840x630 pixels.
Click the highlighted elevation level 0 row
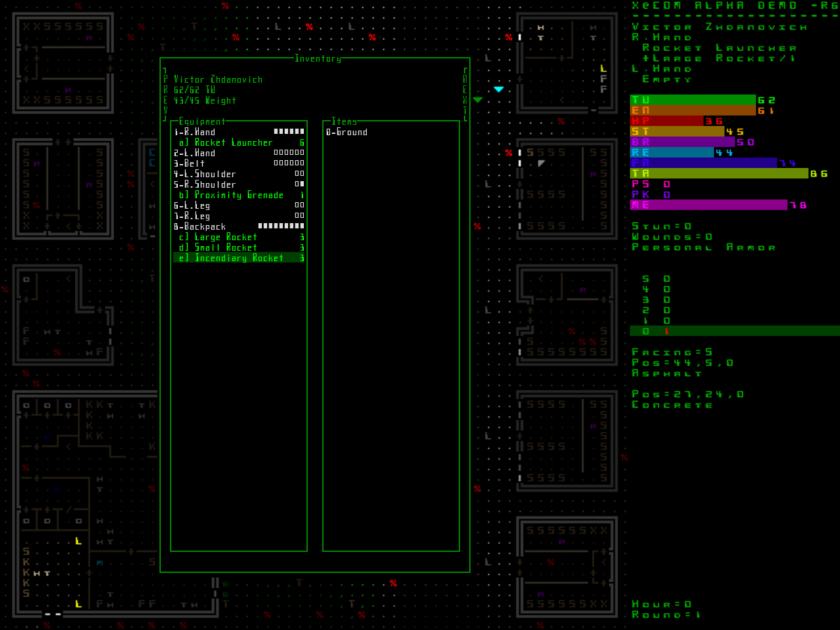pos(735,331)
